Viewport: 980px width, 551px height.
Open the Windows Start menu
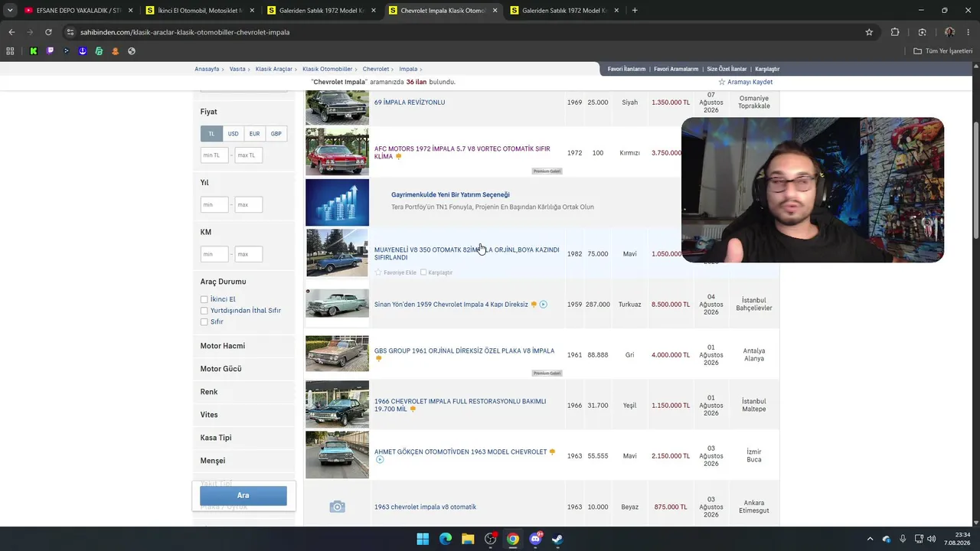423,539
